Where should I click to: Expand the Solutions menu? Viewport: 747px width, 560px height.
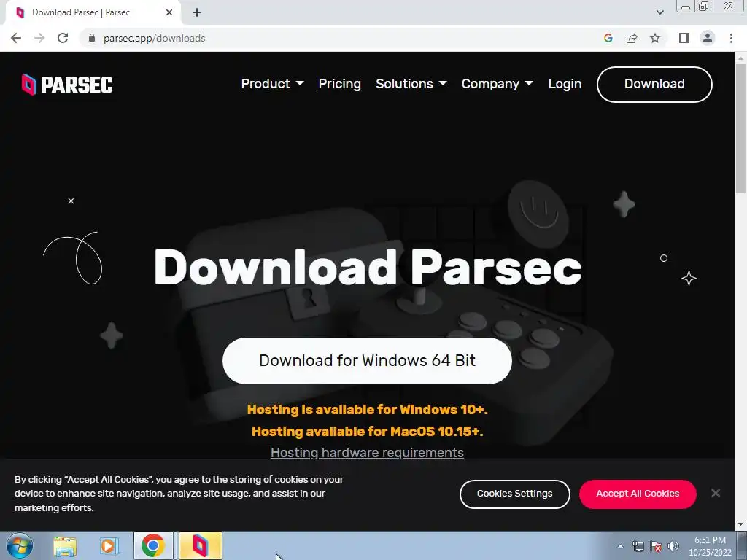pyautogui.click(x=411, y=84)
